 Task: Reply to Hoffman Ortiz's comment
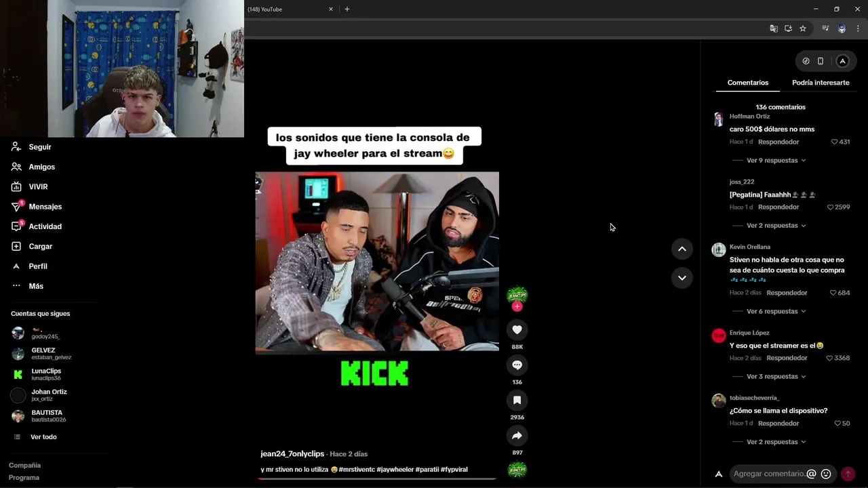pyautogui.click(x=778, y=142)
